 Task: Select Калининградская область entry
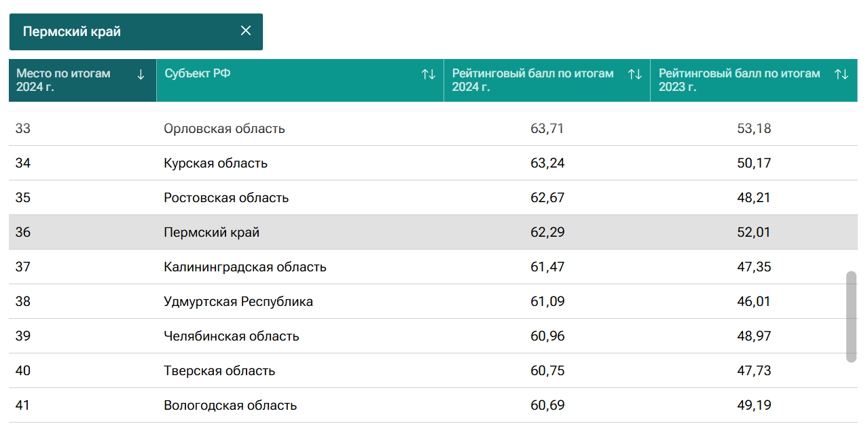[245, 267]
